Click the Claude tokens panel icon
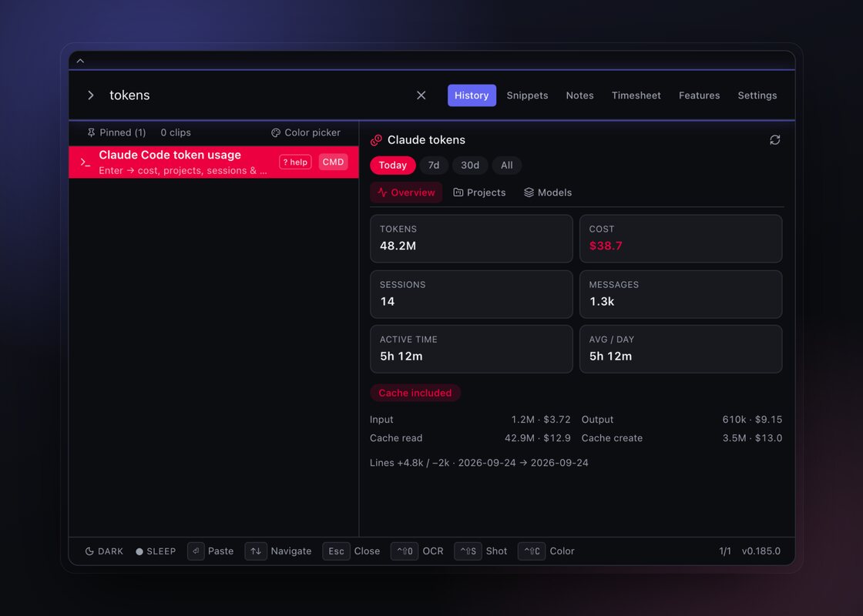The width and height of the screenshot is (863, 616). (377, 140)
